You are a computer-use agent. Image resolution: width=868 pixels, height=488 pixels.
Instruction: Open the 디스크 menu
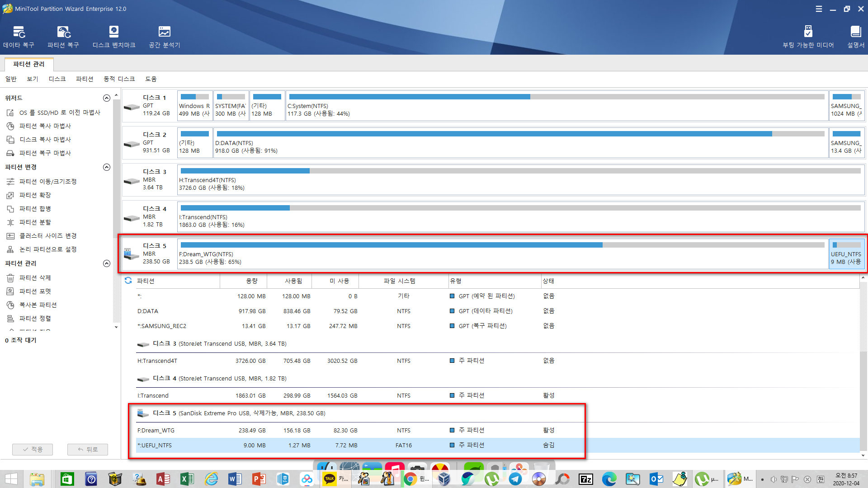[x=57, y=79]
